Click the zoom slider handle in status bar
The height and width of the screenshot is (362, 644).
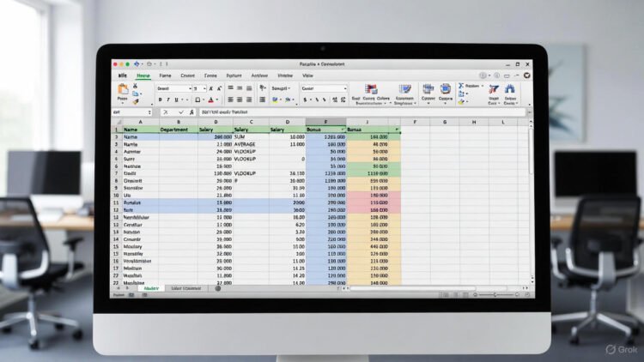[495, 295]
